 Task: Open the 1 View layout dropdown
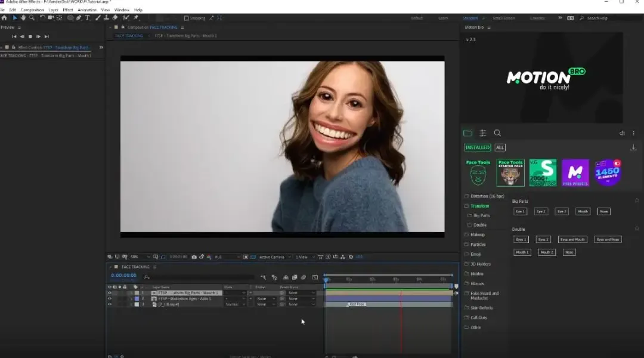coord(304,257)
